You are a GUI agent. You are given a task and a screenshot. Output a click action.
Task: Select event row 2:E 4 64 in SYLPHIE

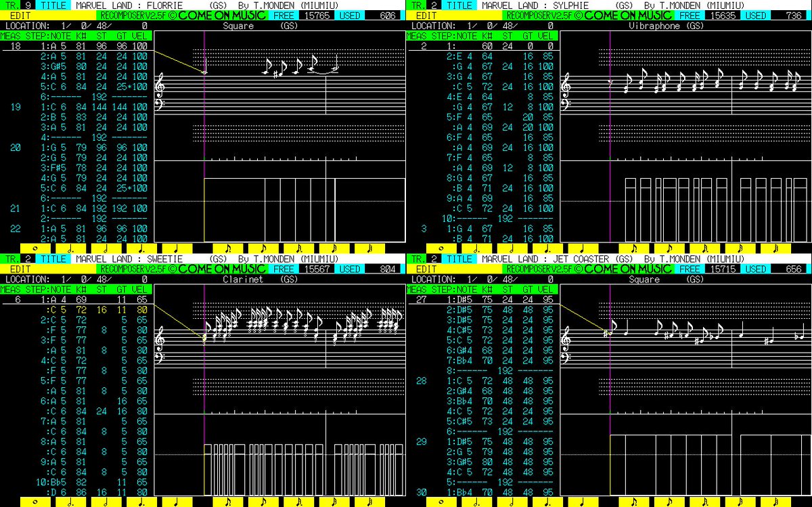click(x=500, y=56)
